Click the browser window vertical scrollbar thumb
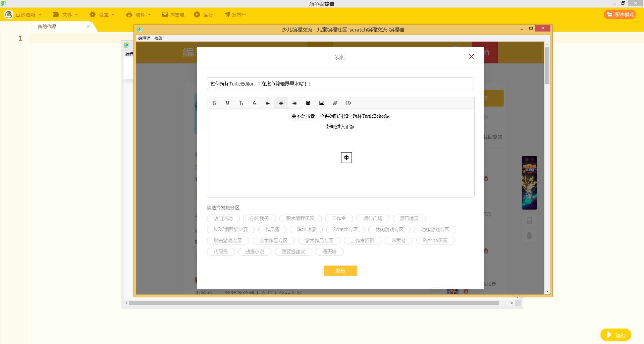644x344 pixels. (x=547, y=66)
